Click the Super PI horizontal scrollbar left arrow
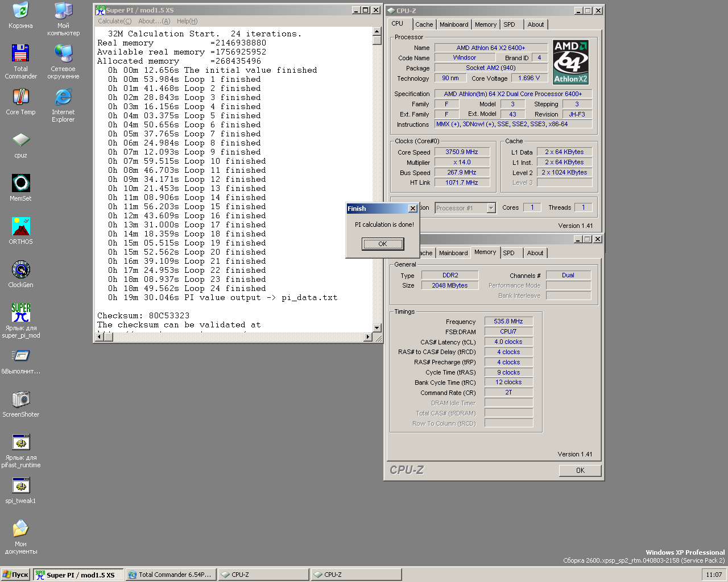The height and width of the screenshot is (582, 728). (100, 337)
